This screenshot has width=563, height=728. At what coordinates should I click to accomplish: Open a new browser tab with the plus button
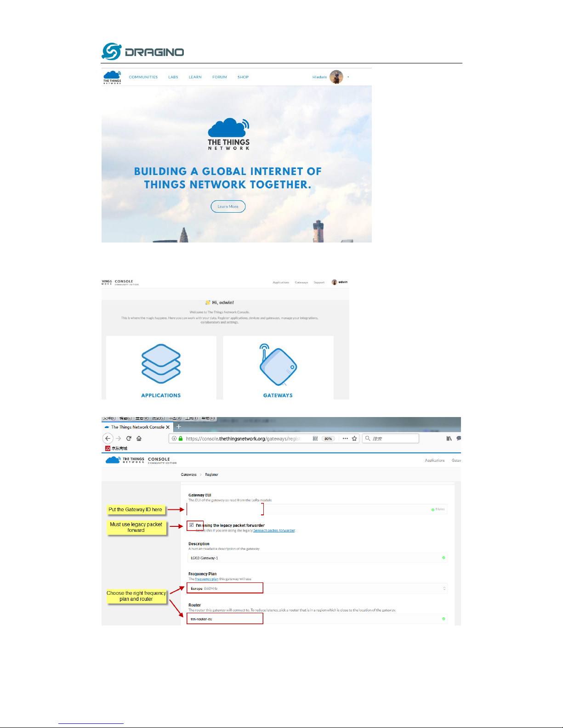(x=179, y=427)
